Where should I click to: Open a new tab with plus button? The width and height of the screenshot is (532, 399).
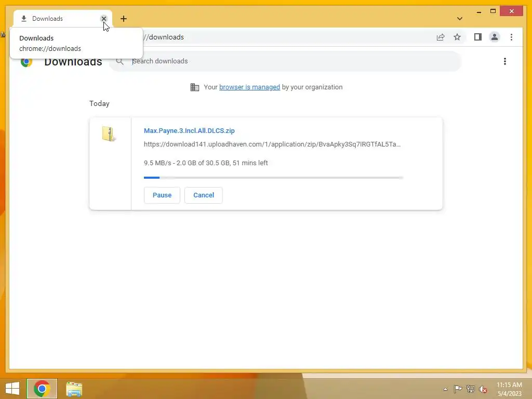point(124,19)
